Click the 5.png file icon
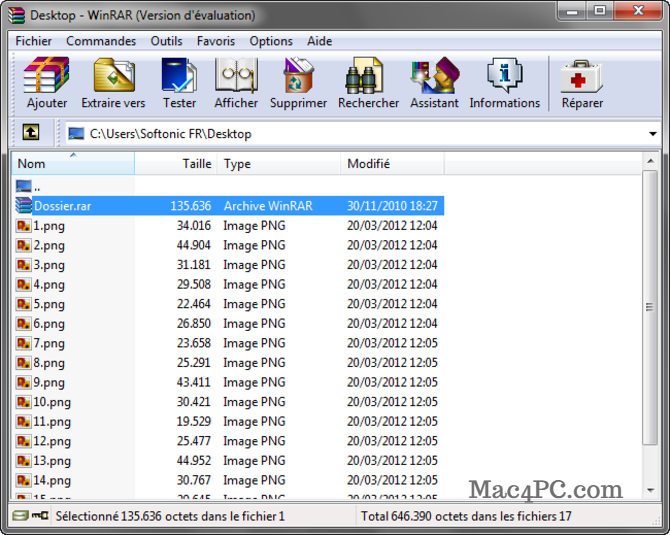This screenshot has height=535, width=670. click(x=24, y=304)
